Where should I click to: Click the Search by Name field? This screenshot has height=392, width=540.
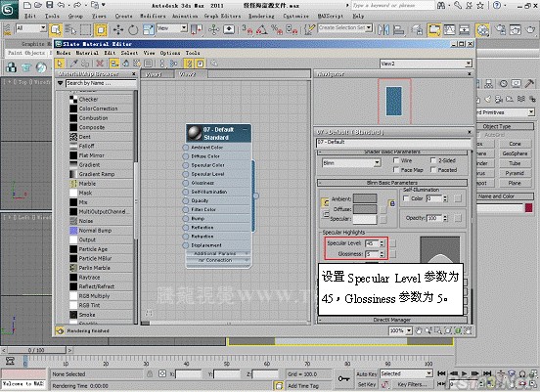coord(102,83)
